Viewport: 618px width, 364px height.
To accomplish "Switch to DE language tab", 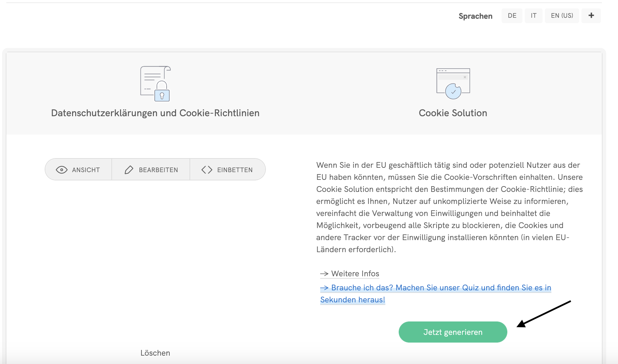I will point(512,16).
